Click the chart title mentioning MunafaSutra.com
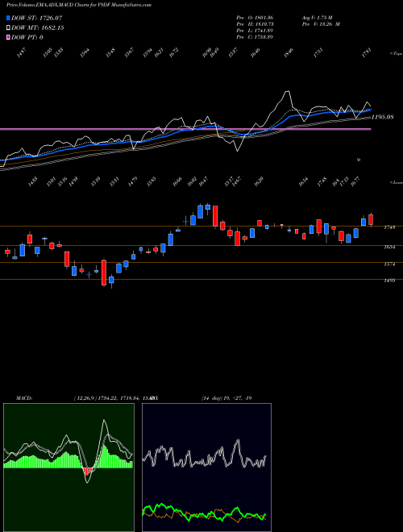The height and width of the screenshot is (532, 403). (79, 5)
